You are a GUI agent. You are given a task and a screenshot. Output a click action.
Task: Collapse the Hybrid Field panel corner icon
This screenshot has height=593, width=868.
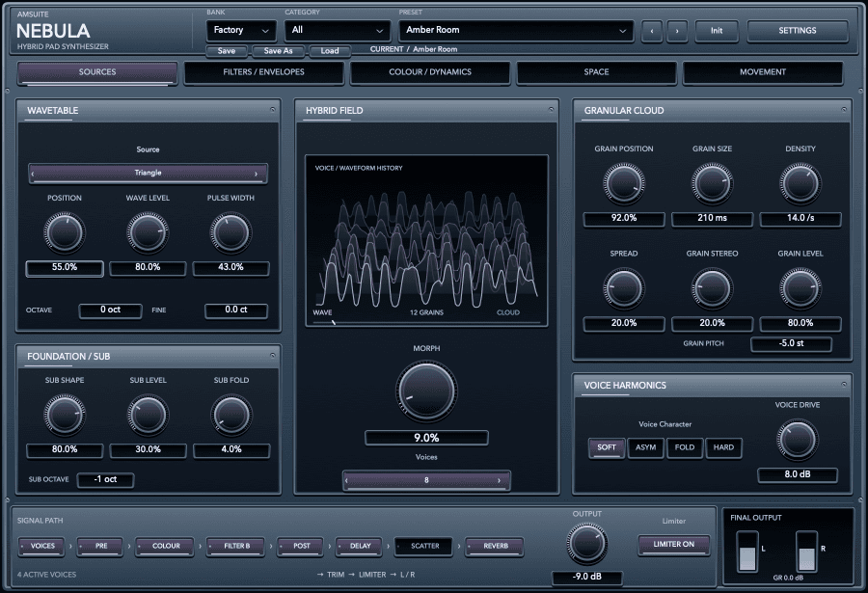tap(551, 110)
